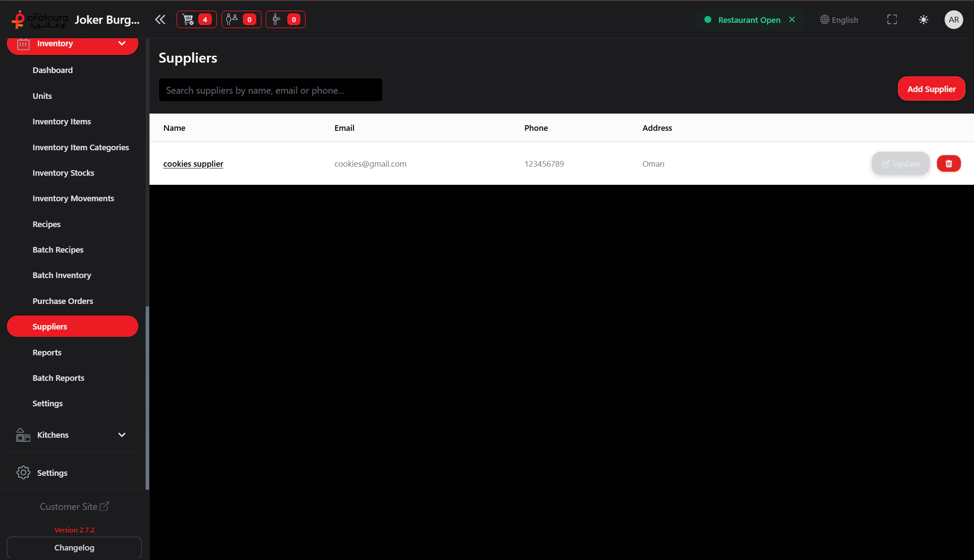Go to Inventory Stocks menu item
This screenshot has height=560, width=974.
coord(63,173)
